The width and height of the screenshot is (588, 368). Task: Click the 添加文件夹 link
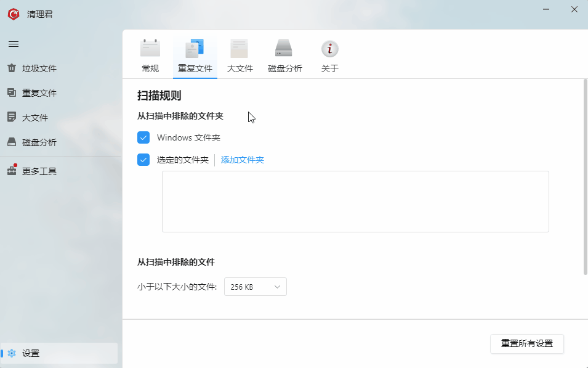coord(242,160)
